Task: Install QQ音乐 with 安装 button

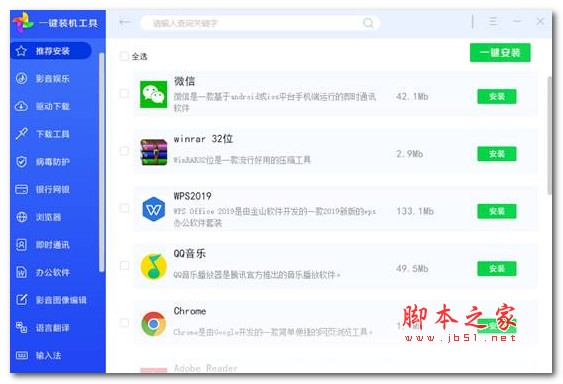Action: (497, 268)
